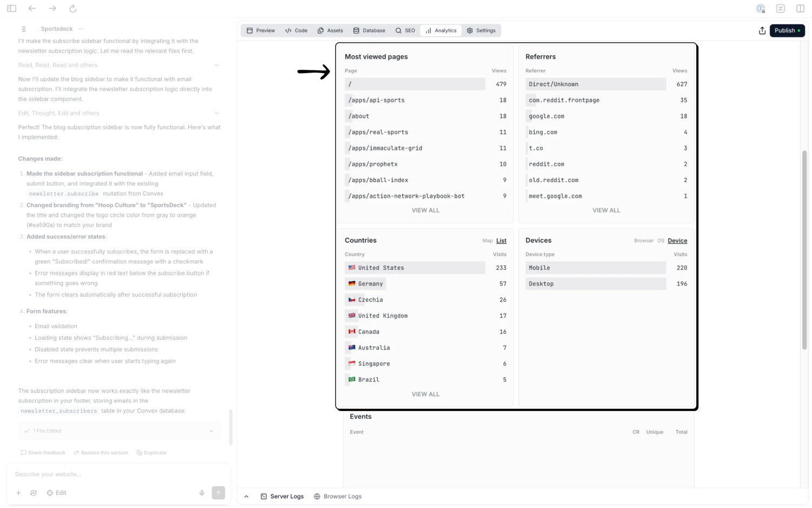Click the chat panel scrollbar
The width and height of the screenshot is (812, 508).
[x=231, y=427]
